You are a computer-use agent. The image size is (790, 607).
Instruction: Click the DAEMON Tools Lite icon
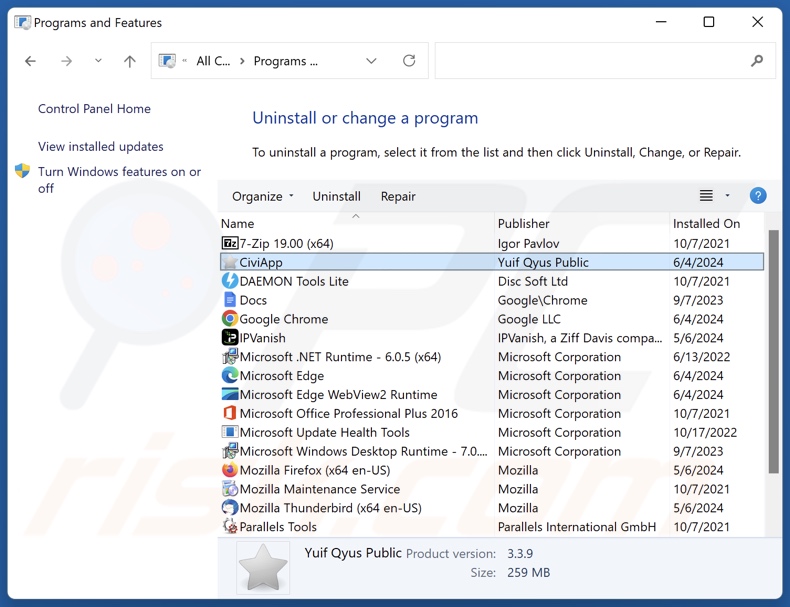[x=230, y=281]
